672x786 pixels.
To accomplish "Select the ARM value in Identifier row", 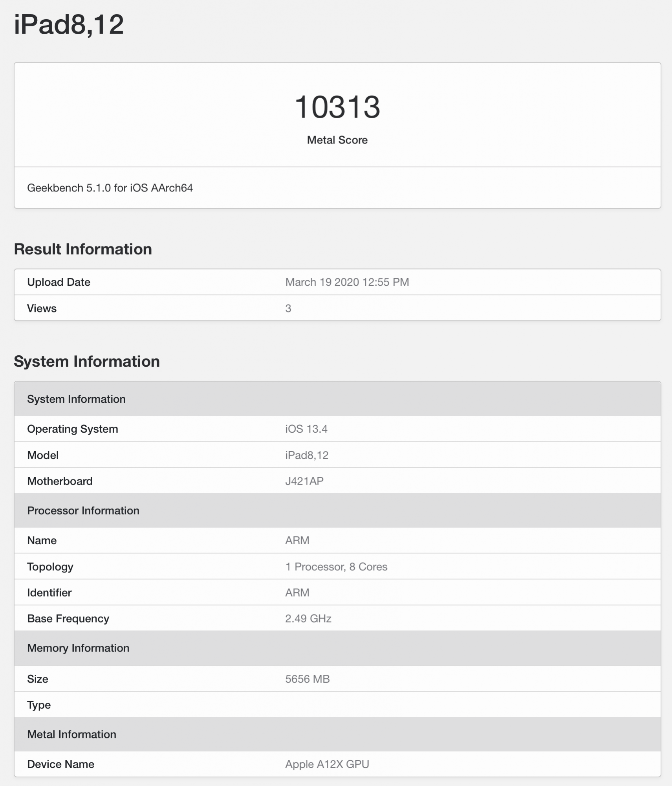I will point(297,593).
